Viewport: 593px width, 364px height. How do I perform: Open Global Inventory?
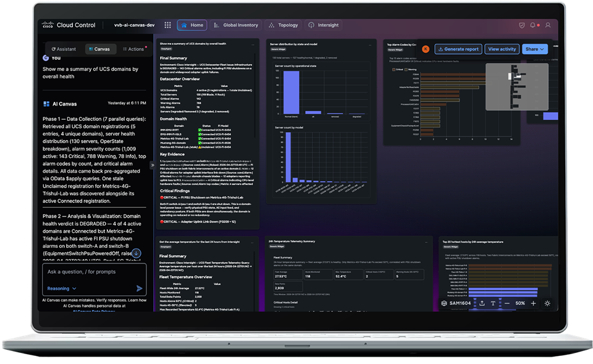236,25
